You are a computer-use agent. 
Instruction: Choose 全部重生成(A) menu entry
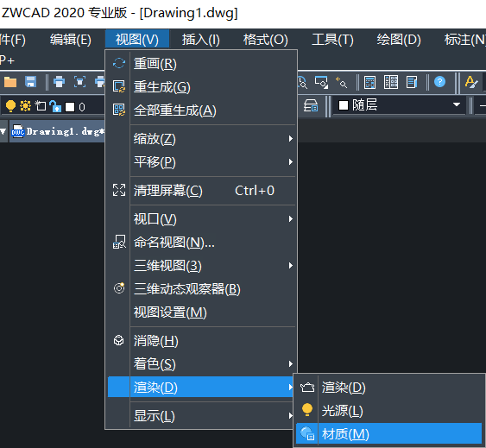point(201,110)
